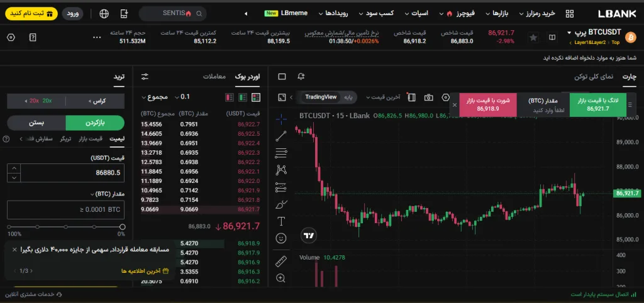Click the green Long at market price button
Image resolution: width=644 pixels, height=303 pixels.
pyautogui.click(x=597, y=104)
